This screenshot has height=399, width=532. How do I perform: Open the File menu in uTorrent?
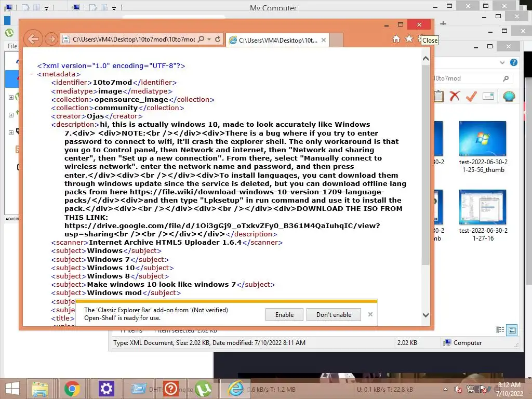12,46
